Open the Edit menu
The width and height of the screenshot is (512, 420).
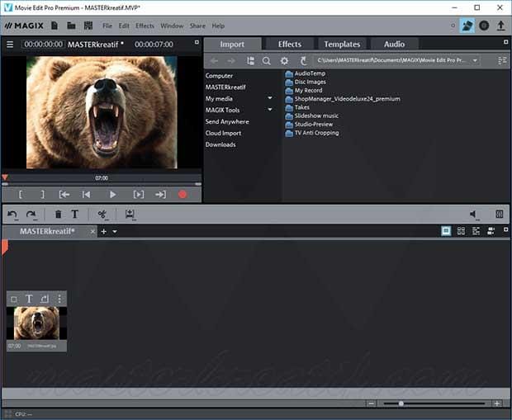click(124, 26)
